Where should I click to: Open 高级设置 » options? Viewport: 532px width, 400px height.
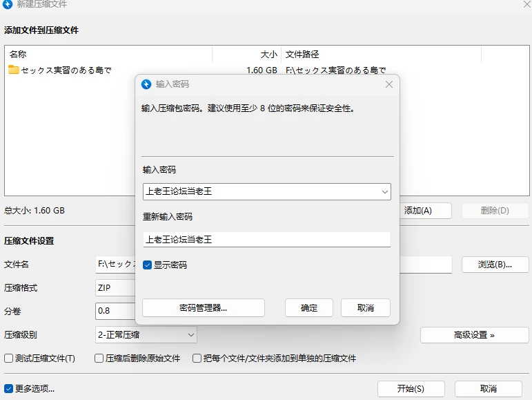pyautogui.click(x=474, y=335)
